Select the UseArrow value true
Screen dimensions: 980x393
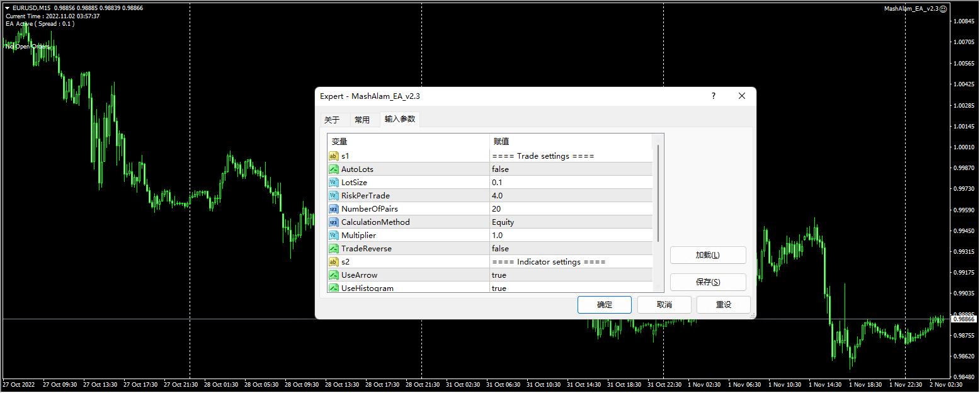tap(571, 275)
